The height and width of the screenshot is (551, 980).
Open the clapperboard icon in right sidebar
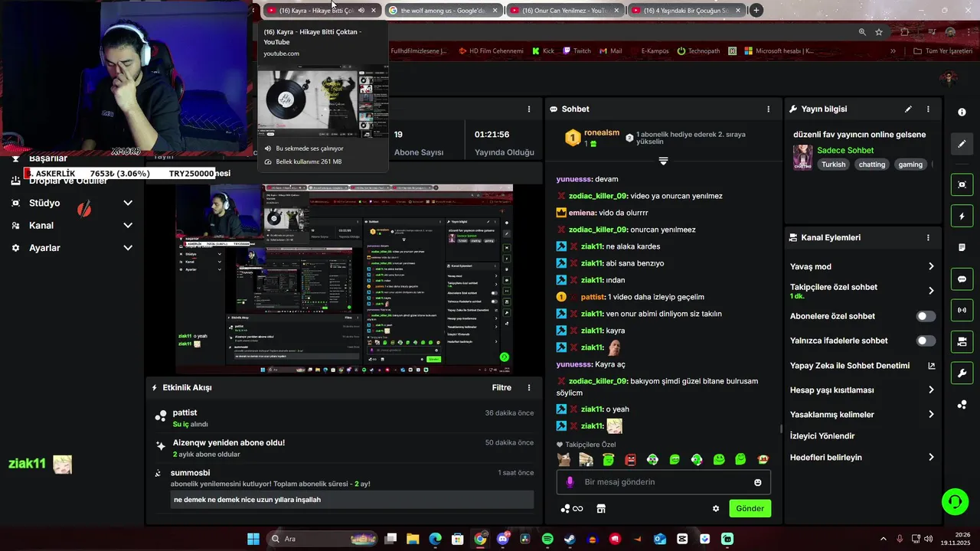962,341
